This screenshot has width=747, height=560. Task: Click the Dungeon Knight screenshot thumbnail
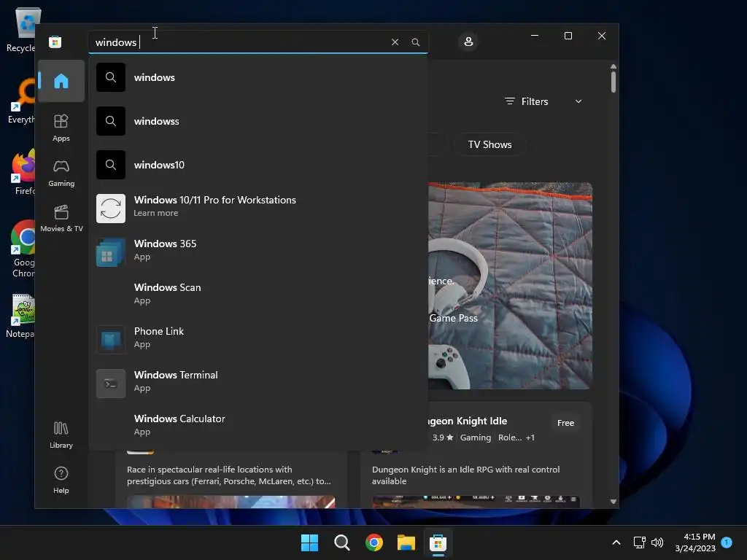pyautogui.click(x=476, y=500)
